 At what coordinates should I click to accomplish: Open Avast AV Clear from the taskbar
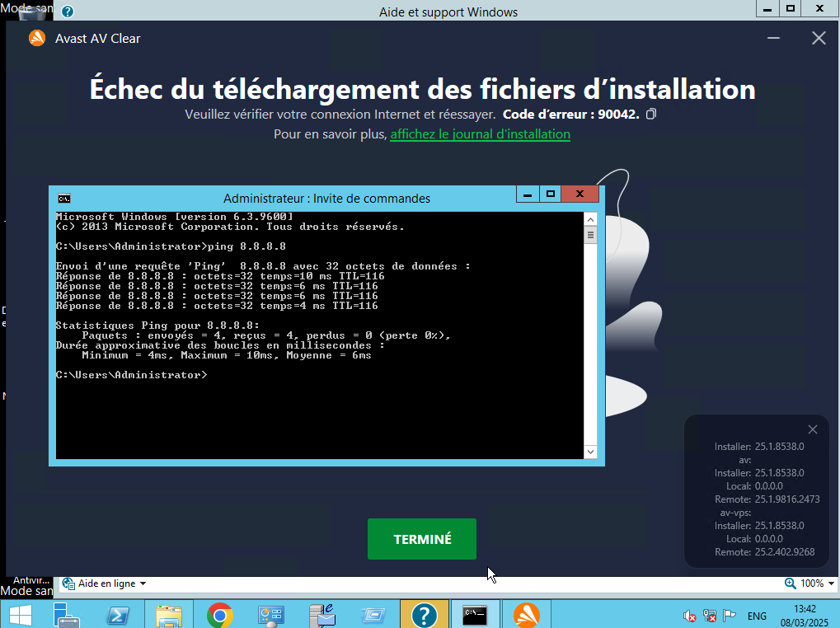(526, 615)
